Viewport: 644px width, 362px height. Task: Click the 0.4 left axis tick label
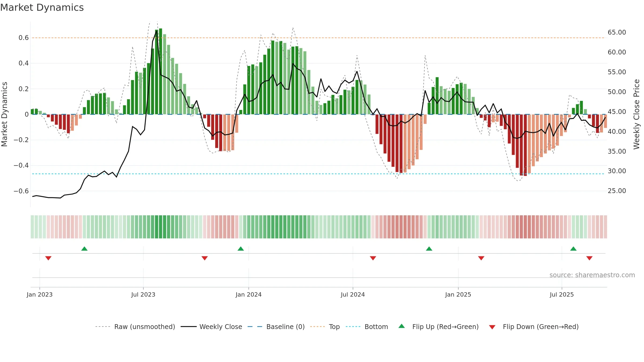click(24, 63)
